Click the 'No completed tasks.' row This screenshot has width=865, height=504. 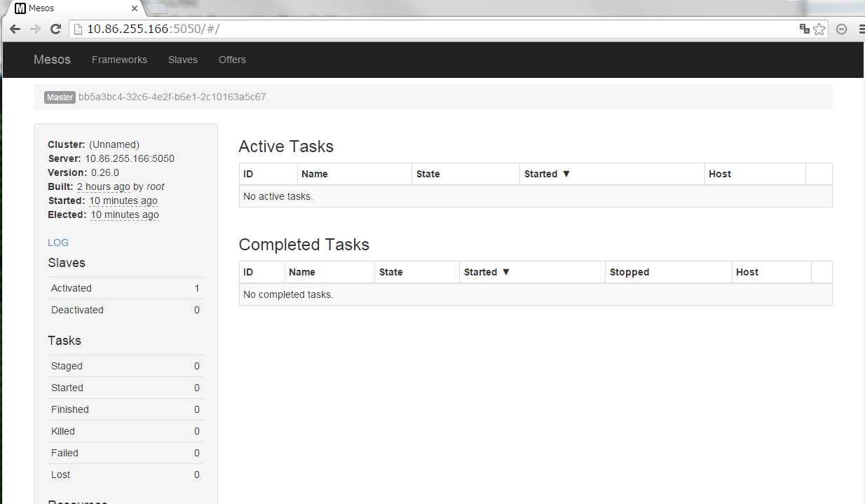pyautogui.click(x=536, y=294)
